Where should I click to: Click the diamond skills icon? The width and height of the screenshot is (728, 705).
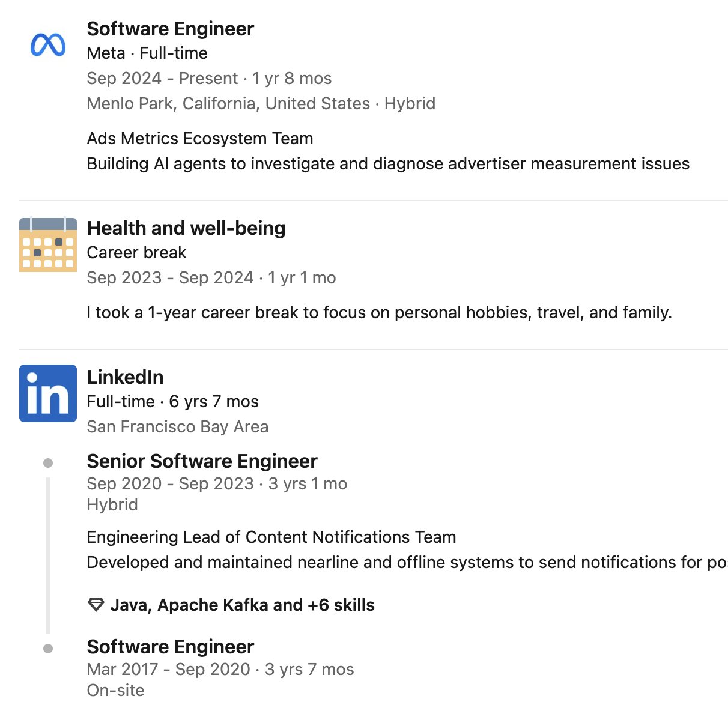[96, 605]
